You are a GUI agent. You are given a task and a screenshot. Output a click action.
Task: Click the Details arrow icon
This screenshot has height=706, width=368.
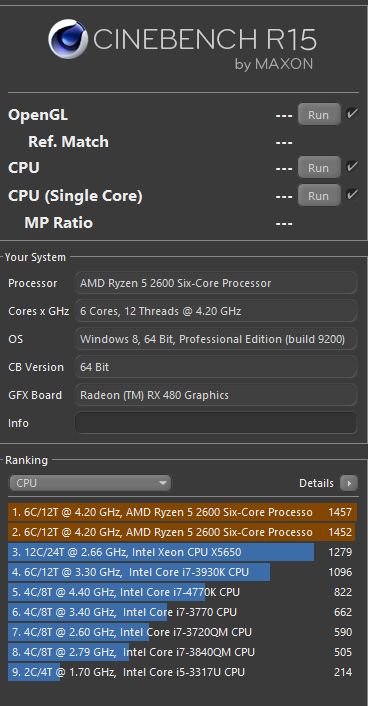pyautogui.click(x=349, y=483)
